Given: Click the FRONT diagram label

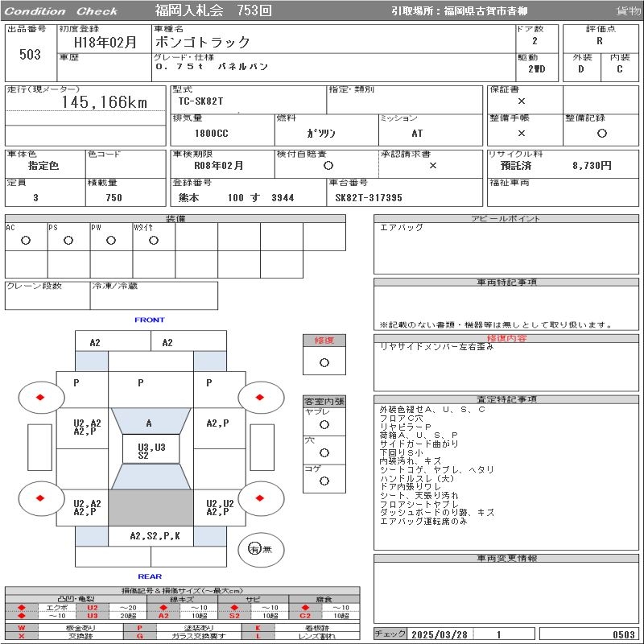Looking at the screenshot, I should pos(150,320).
